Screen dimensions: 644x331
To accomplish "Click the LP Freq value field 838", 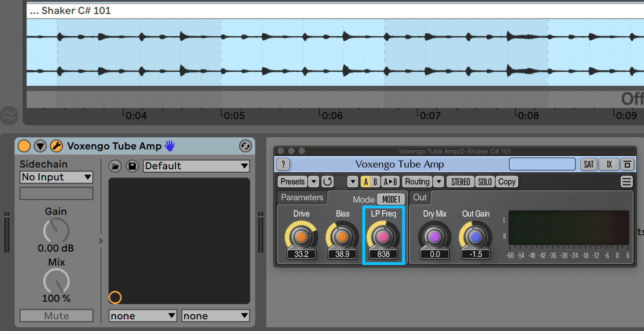I will pos(383,254).
